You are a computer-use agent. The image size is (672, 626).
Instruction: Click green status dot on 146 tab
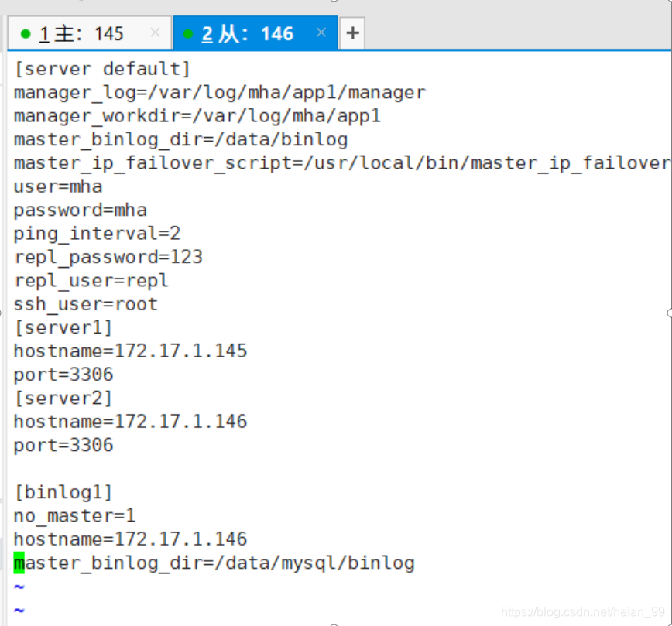187,33
